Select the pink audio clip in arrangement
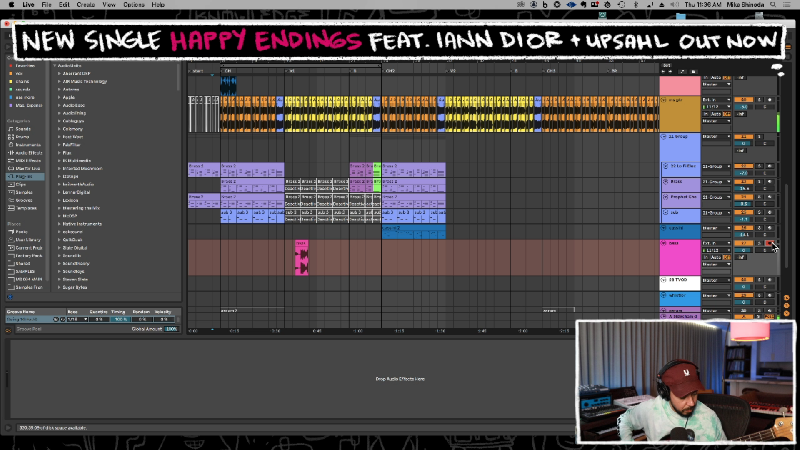800x450 pixels. 301,259
